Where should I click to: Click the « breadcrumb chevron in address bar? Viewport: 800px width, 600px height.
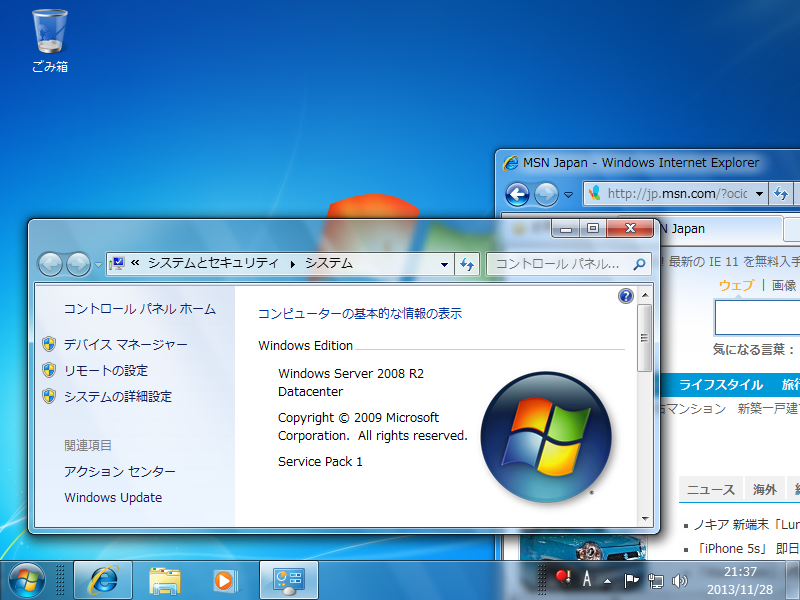[135, 263]
